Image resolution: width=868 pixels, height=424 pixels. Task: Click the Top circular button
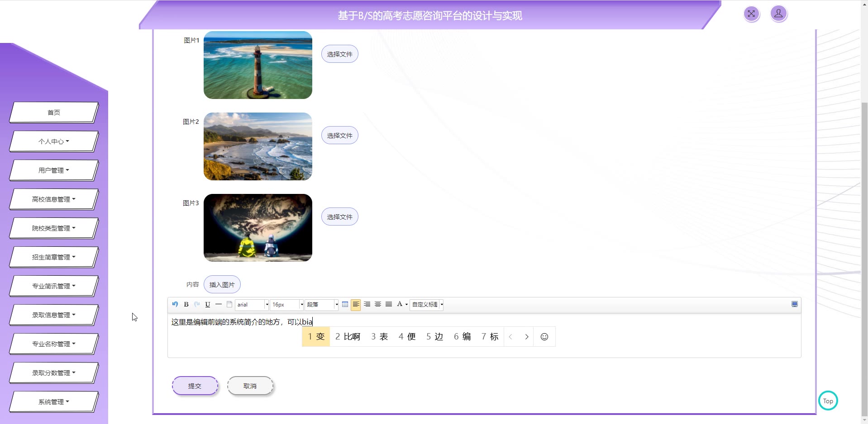pos(828,400)
